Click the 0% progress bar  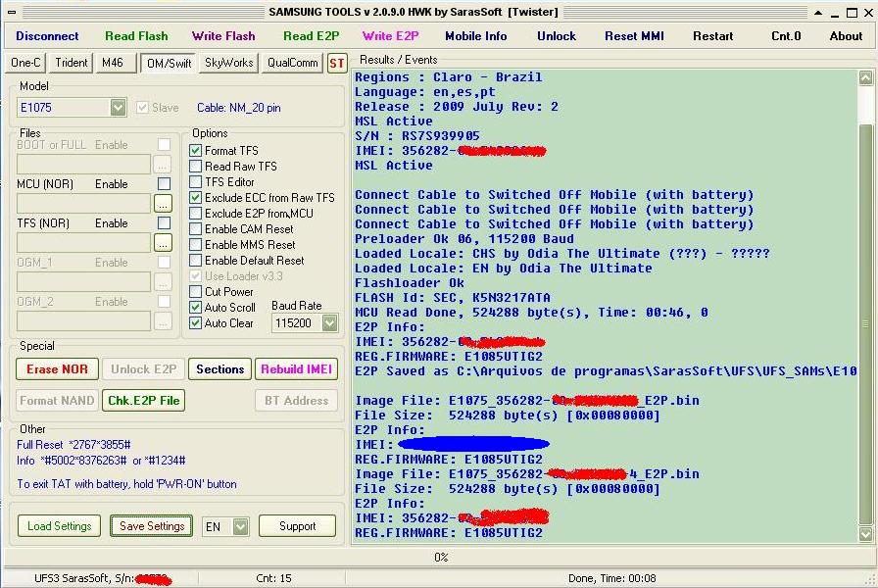[440, 558]
